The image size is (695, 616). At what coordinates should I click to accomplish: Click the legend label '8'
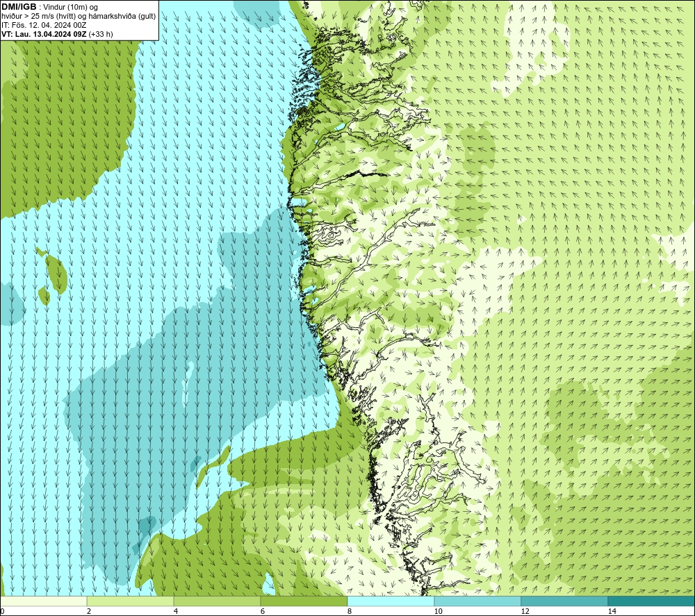[x=350, y=611]
